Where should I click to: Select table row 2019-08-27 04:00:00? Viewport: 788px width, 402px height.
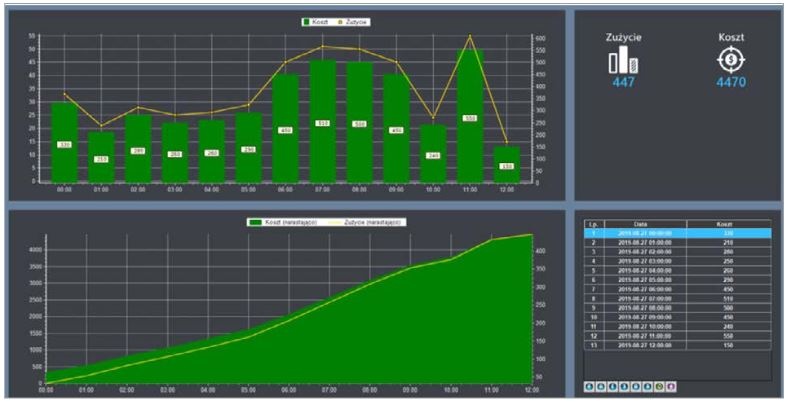677,271
